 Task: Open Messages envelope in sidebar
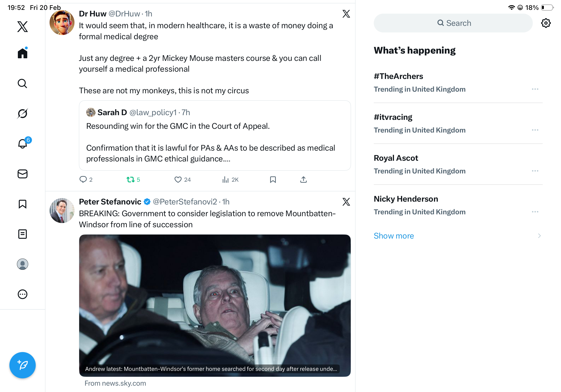(x=23, y=174)
